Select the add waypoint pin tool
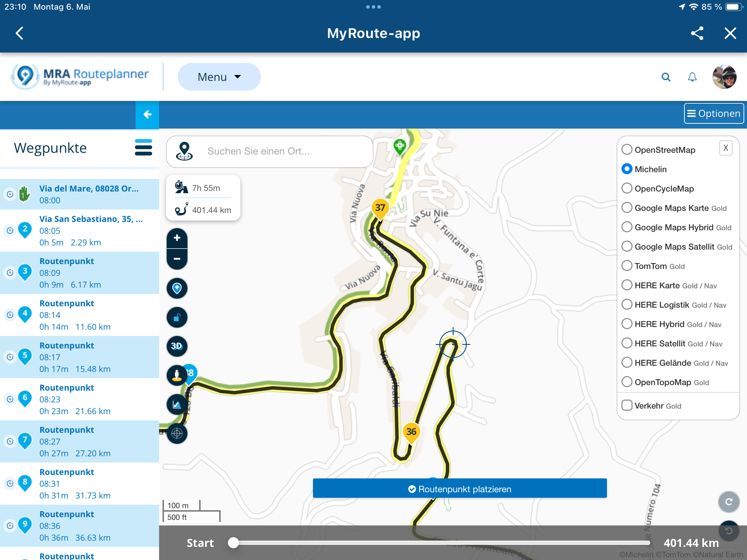Image resolution: width=747 pixels, height=560 pixels. coord(177,288)
